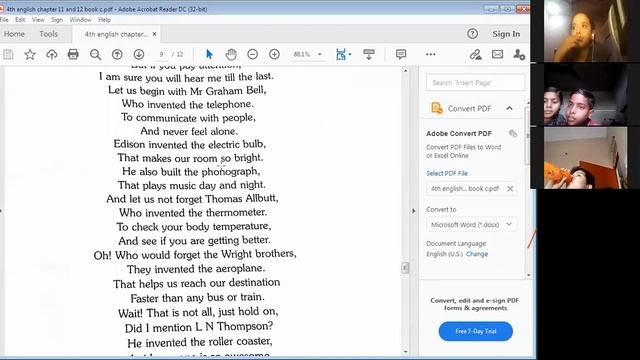Switch to the Home tab

click(14, 34)
